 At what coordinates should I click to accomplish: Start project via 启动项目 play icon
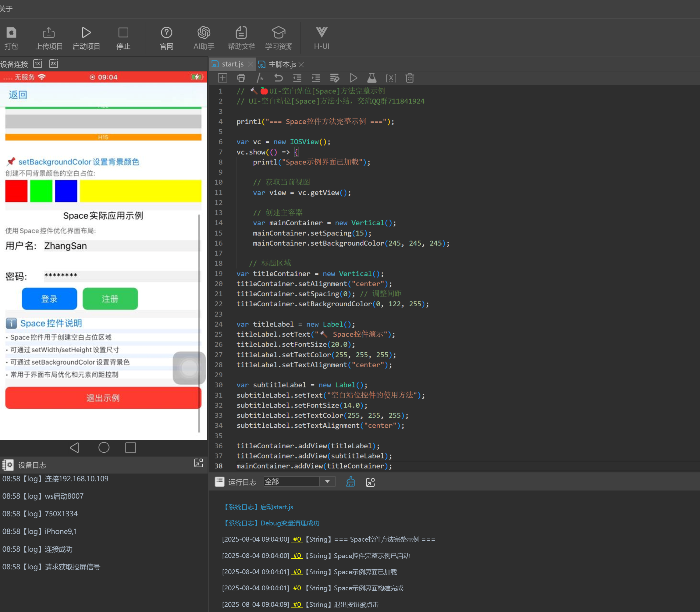[x=86, y=33]
